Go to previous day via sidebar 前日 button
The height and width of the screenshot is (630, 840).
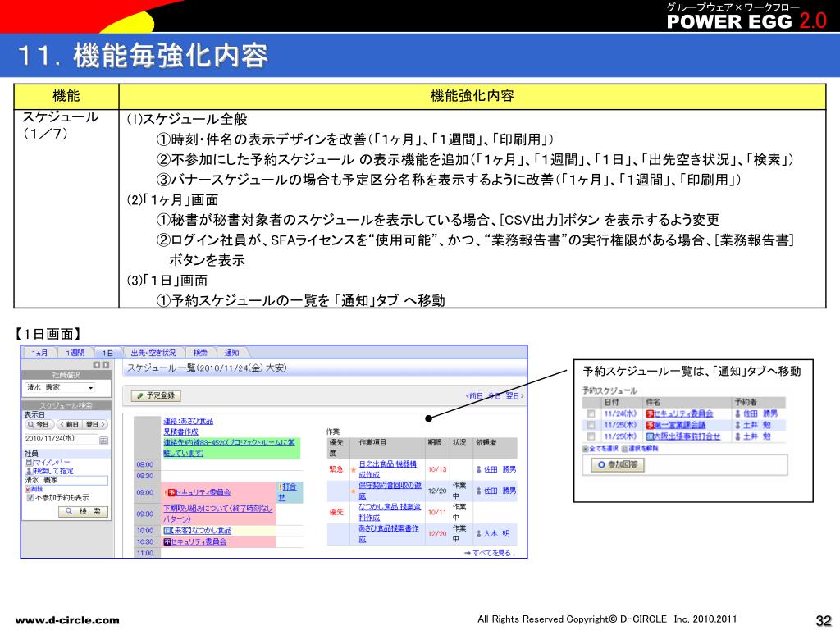[69, 424]
